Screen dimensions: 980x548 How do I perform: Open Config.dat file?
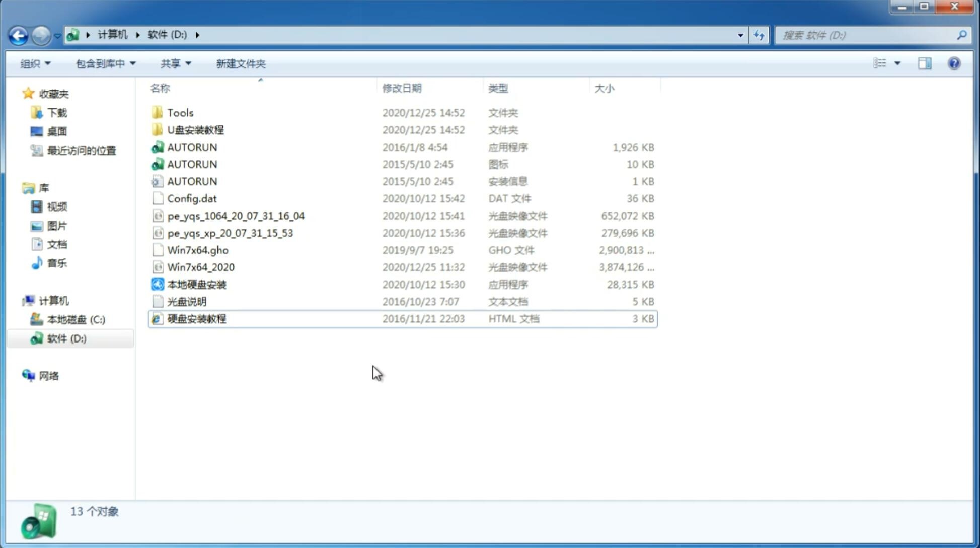click(192, 198)
